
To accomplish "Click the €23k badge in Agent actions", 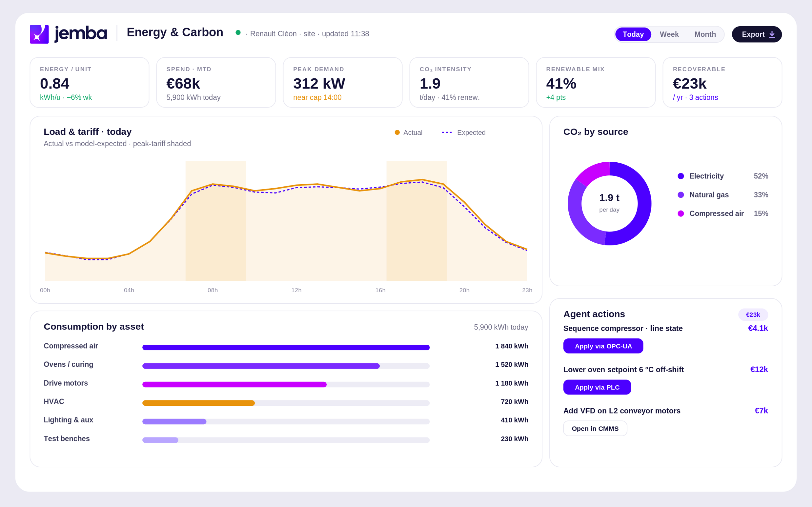I will point(753,315).
